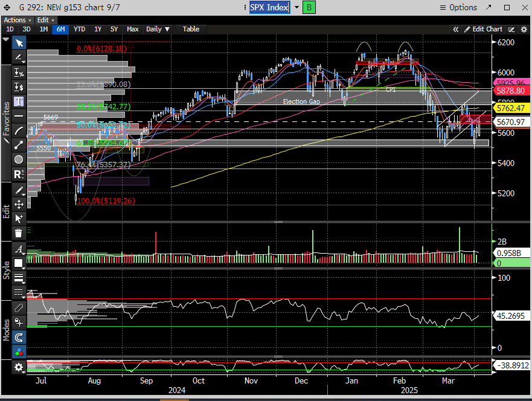The image size is (532, 401).
Task: Click the -38.8912 indicator value label
Action: 512,365
